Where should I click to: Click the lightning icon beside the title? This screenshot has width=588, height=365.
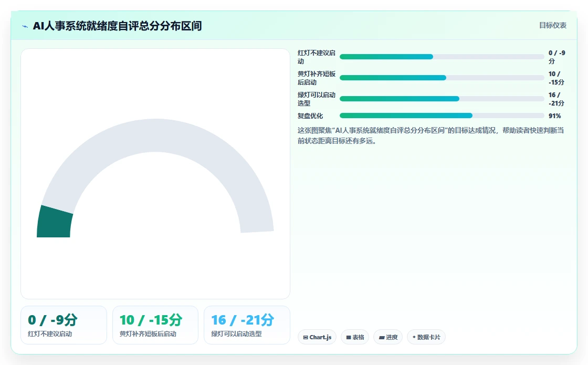click(25, 26)
